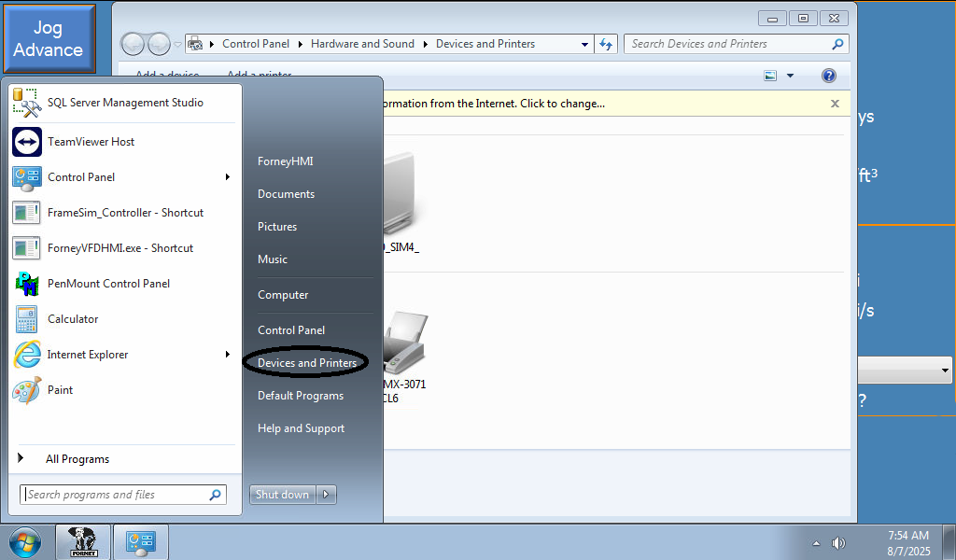Click the Back navigation button
The image size is (956, 560).
click(x=133, y=44)
